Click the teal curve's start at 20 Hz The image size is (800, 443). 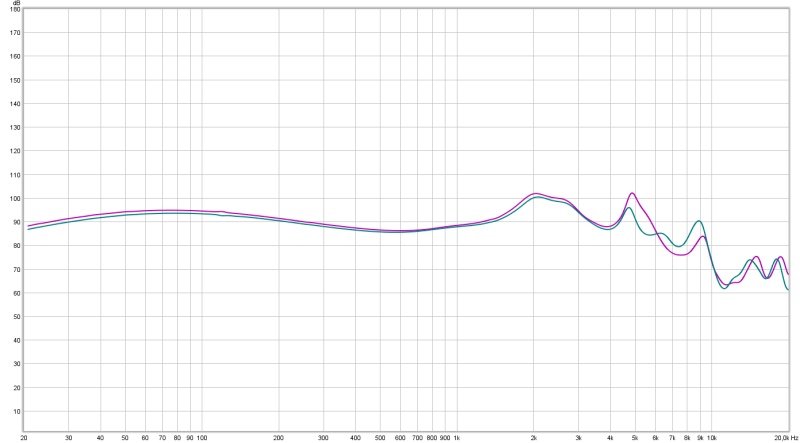pos(28,229)
